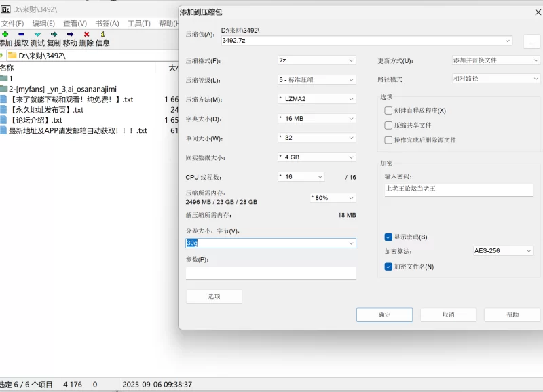
Task: Click the Info (信息) toolbar icon
Action: [x=102, y=34]
